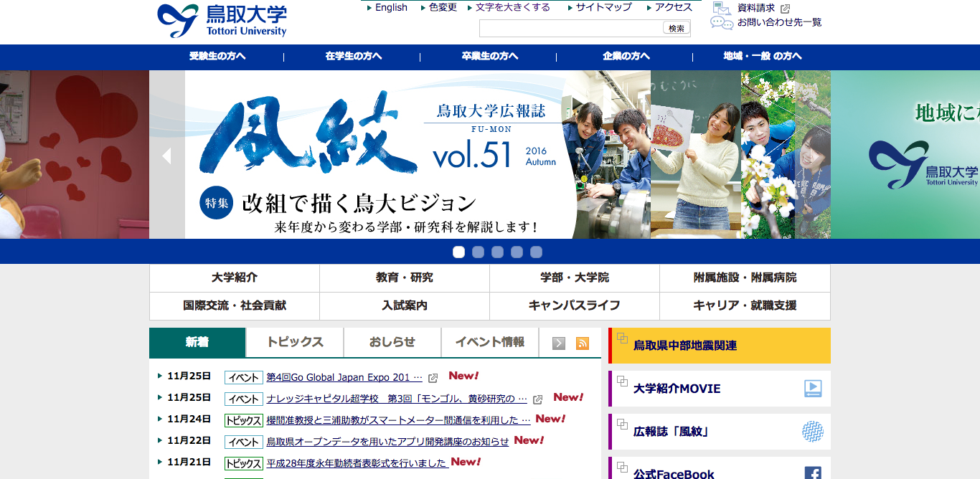Open 櫻間准教授と三浦助教 smart meter news
Screen dimensions: 980x479
pyautogui.click(x=398, y=420)
